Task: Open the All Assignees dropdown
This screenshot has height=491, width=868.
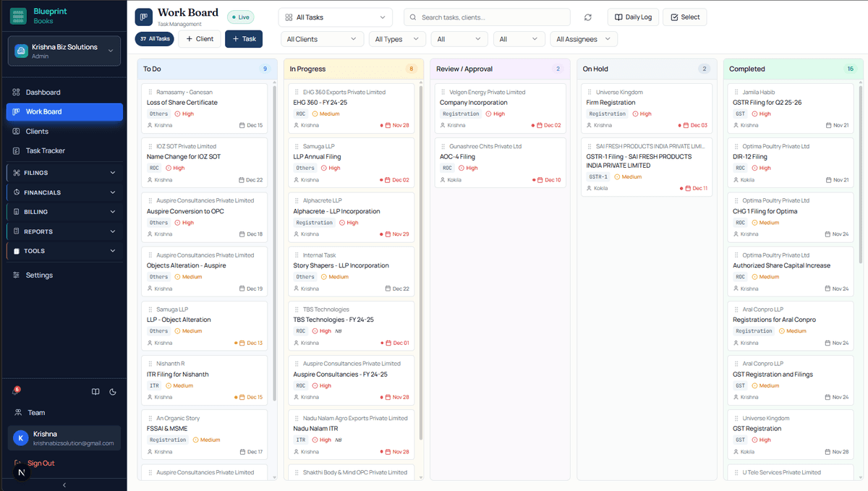Action: 584,39
